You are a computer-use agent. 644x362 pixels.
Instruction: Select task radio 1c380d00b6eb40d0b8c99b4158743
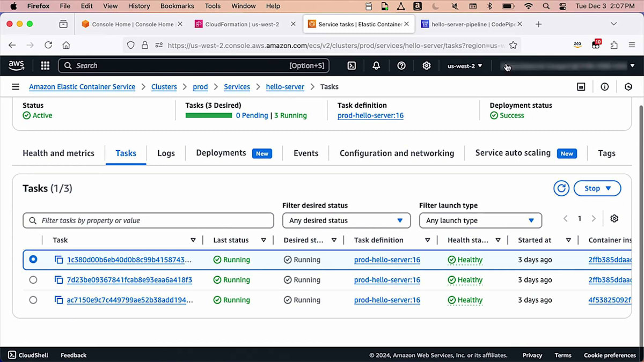tap(33, 259)
